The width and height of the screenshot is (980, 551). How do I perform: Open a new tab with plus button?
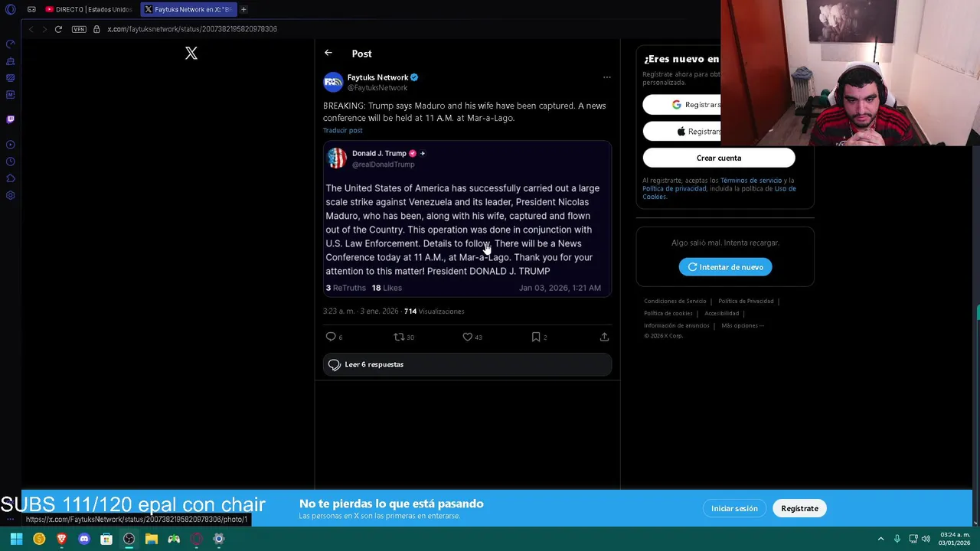[243, 9]
